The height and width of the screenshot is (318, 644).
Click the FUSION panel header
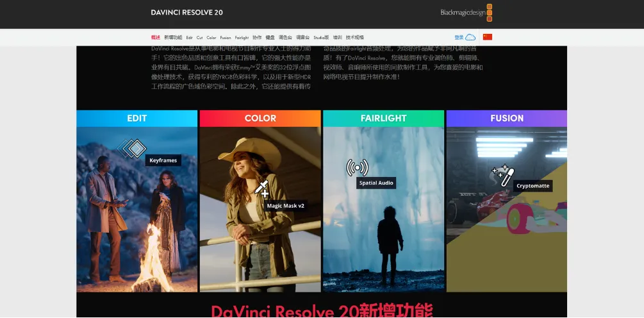click(x=507, y=119)
